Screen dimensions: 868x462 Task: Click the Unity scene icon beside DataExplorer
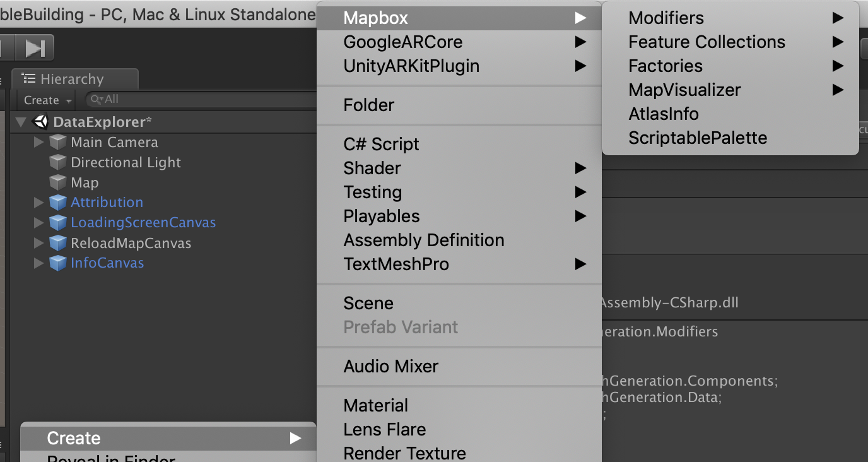pyautogui.click(x=40, y=121)
